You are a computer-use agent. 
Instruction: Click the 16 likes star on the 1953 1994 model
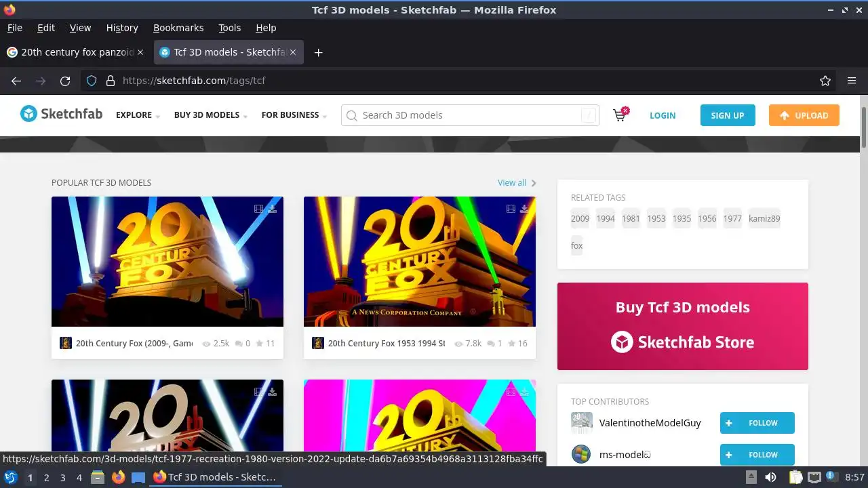(517, 344)
